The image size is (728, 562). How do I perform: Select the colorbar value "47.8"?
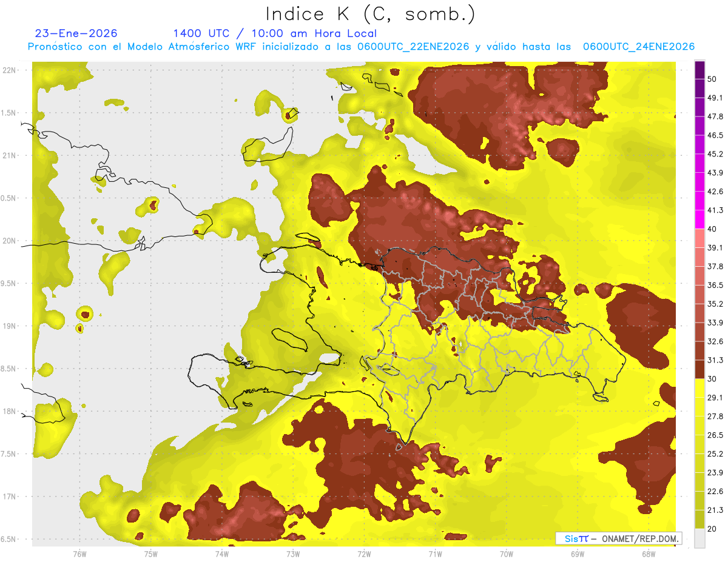pos(715,116)
